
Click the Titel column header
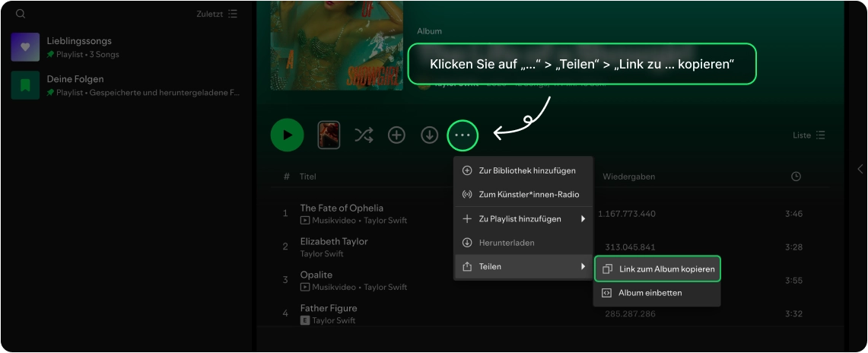(308, 176)
